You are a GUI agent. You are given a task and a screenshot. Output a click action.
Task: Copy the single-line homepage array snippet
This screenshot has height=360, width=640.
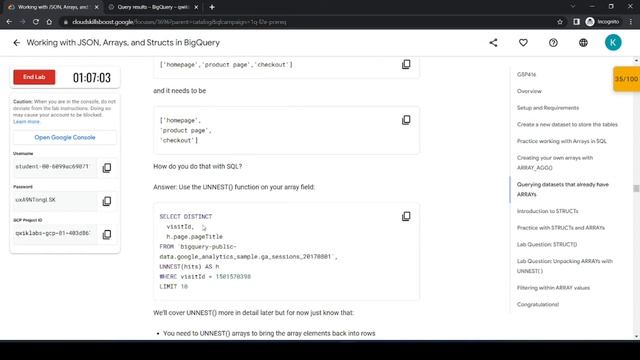(406, 64)
